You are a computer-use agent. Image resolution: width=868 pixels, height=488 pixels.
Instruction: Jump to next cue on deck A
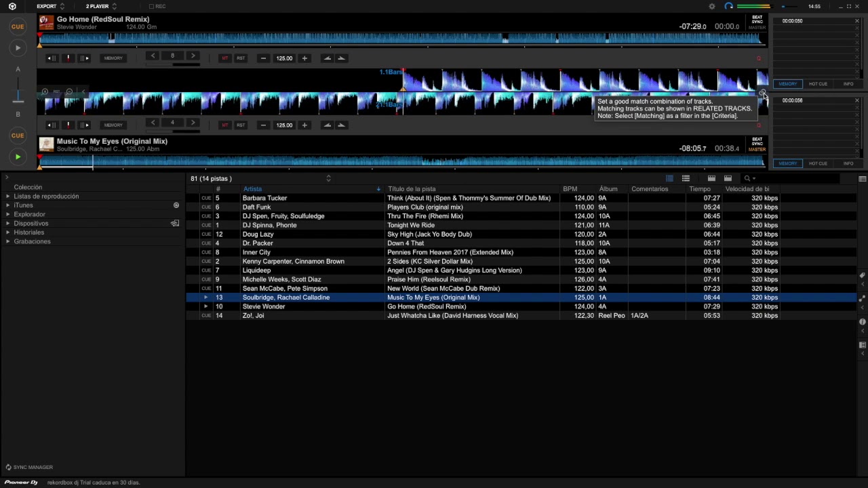tap(85, 58)
